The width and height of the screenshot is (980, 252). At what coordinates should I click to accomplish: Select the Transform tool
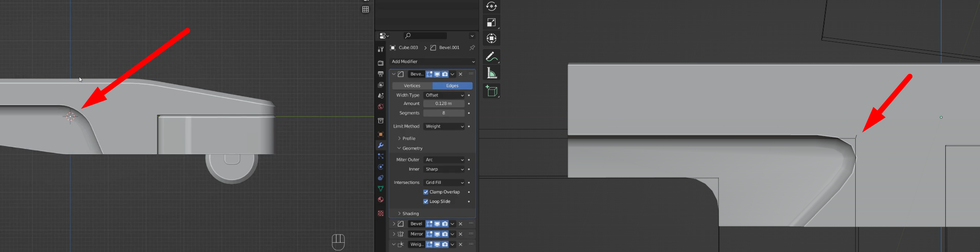pos(491,38)
